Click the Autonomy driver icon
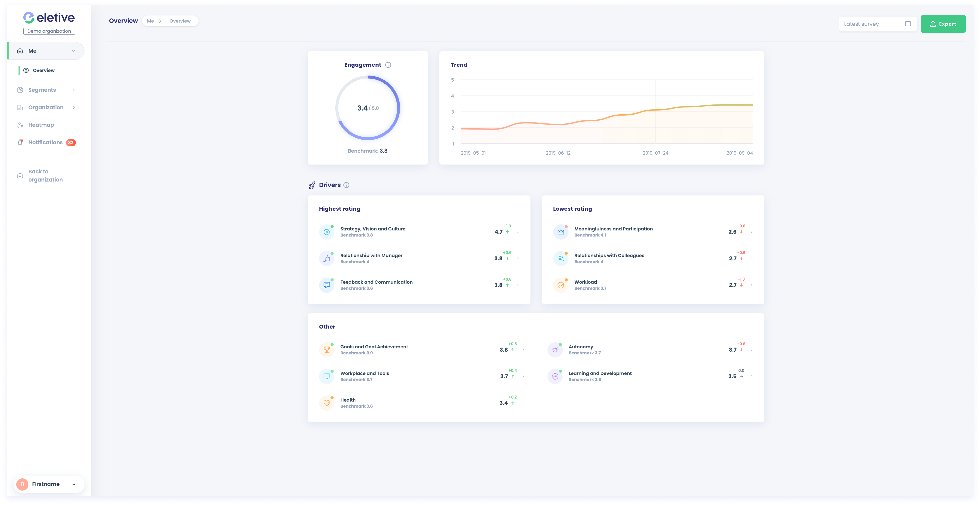 (555, 350)
